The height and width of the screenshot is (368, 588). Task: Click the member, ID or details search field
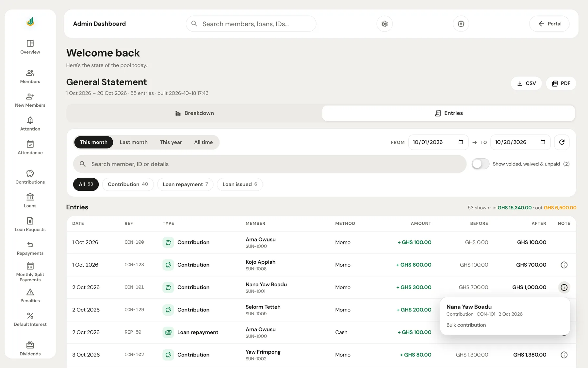[270, 164]
